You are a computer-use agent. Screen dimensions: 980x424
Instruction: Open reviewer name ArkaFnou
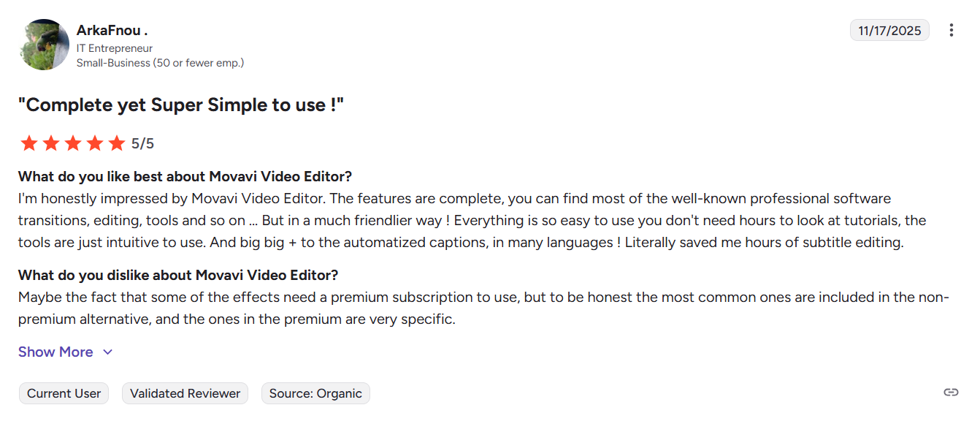112,31
